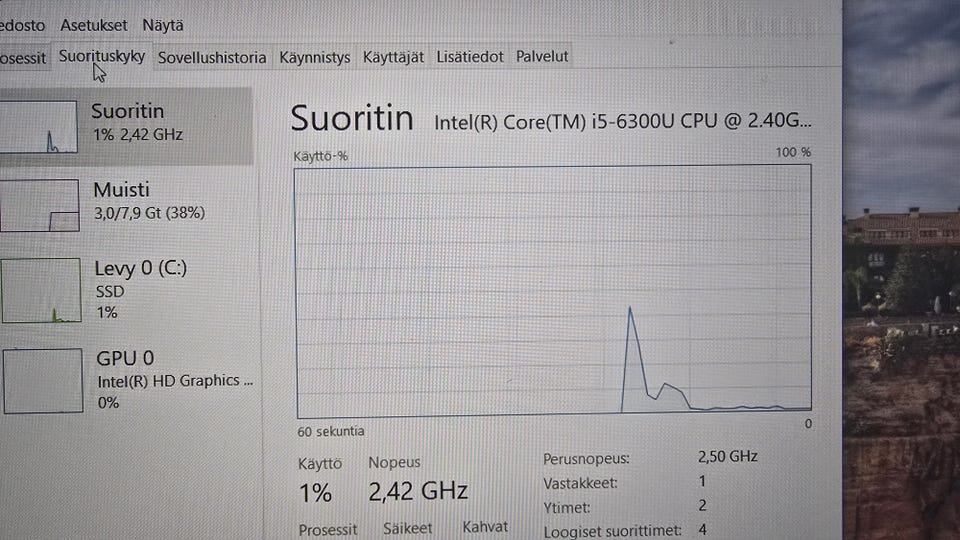The height and width of the screenshot is (540, 960).
Task: Click the Intel Core i5-6300U processor name
Action: (x=623, y=121)
